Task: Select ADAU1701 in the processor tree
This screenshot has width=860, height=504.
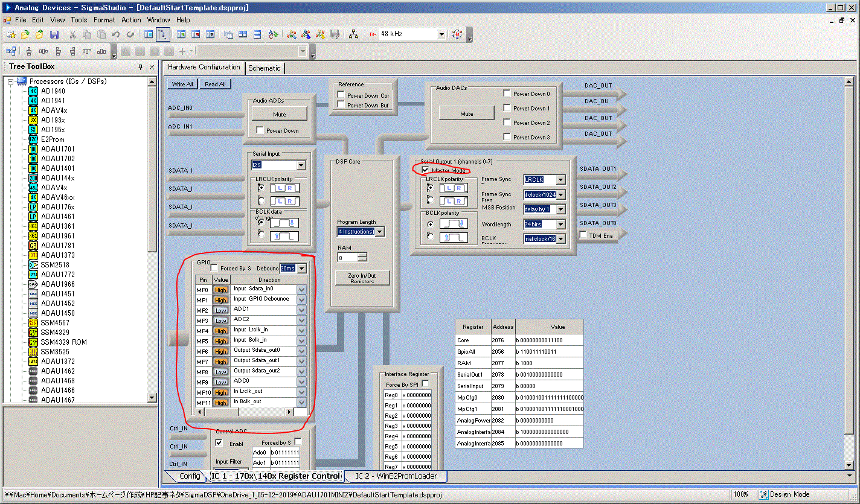Action: tap(58, 149)
